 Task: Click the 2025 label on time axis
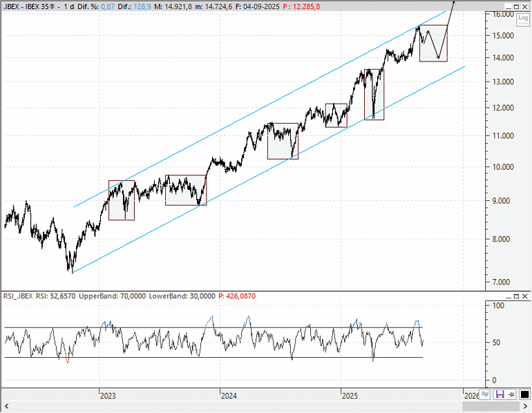tap(350, 396)
